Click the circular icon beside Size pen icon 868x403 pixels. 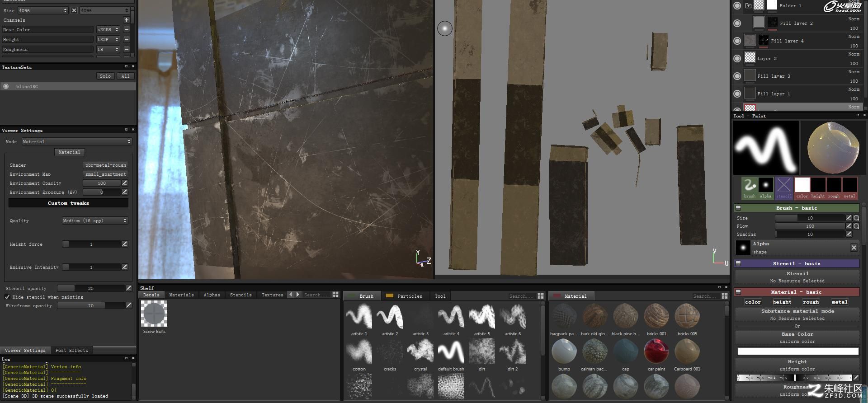856,218
